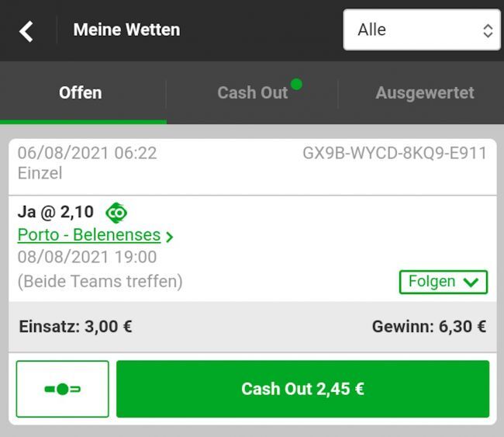504x437 pixels.
Task: Click the up-down arrows in Alle selector
Action: click(488, 31)
